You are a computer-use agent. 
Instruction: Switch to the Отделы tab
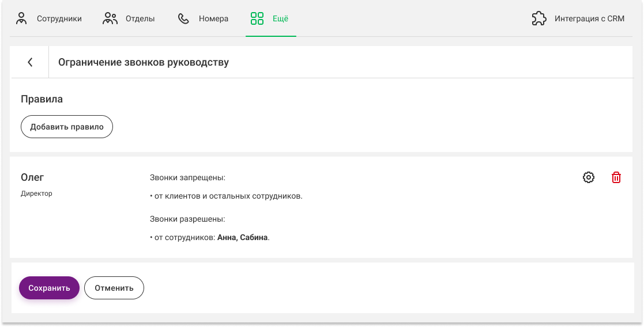tap(140, 18)
